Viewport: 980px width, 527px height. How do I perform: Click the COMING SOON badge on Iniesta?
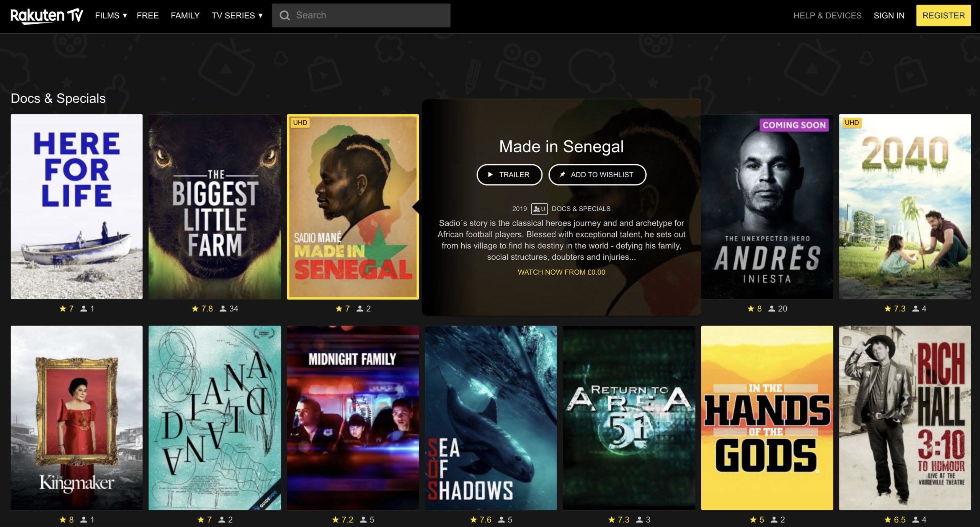point(794,125)
